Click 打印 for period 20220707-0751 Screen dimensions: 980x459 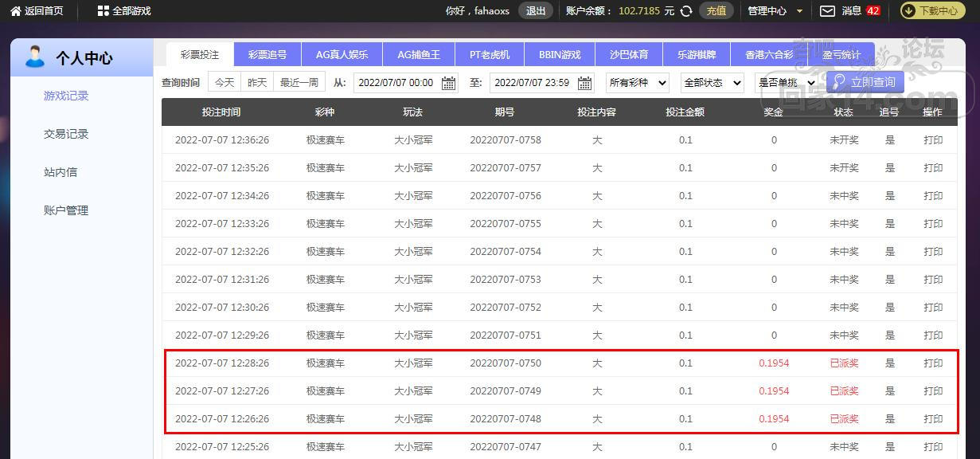933,335
